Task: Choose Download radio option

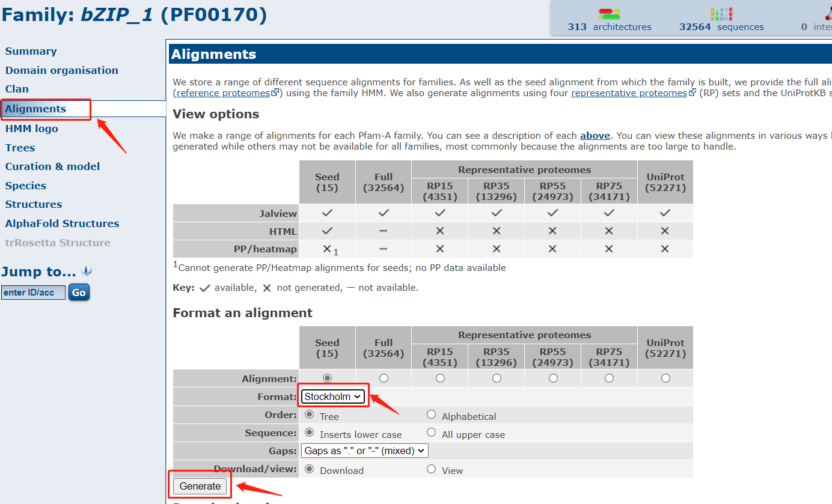Action: [x=309, y=469]
